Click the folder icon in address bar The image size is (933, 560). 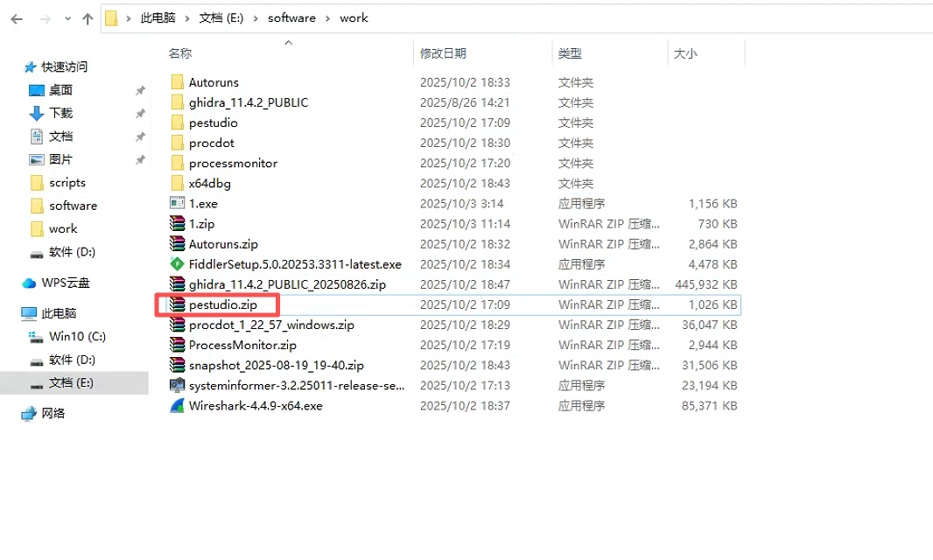pos(111,18)
